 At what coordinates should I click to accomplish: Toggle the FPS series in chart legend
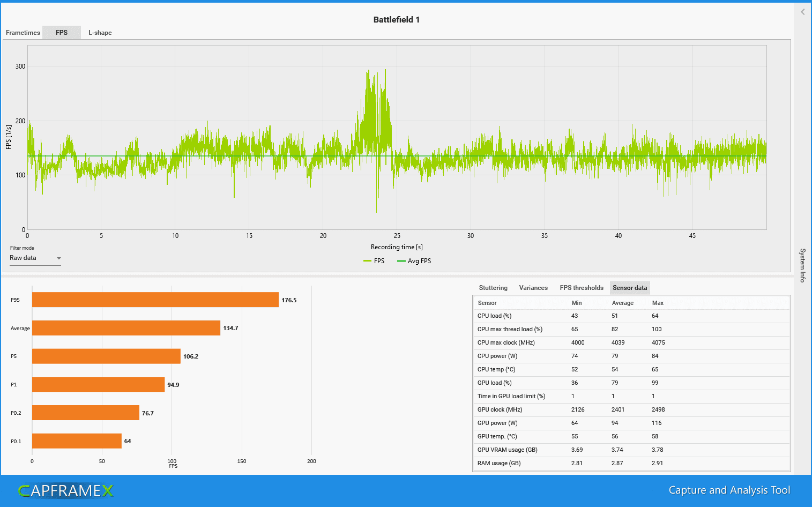click(374, 261)
